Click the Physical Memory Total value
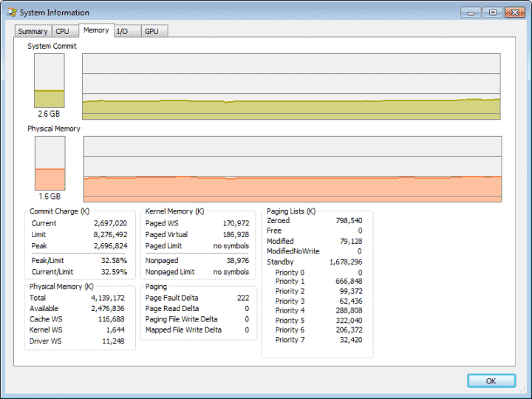Screen dimensions: 532x399 click(x=108, y=298)
